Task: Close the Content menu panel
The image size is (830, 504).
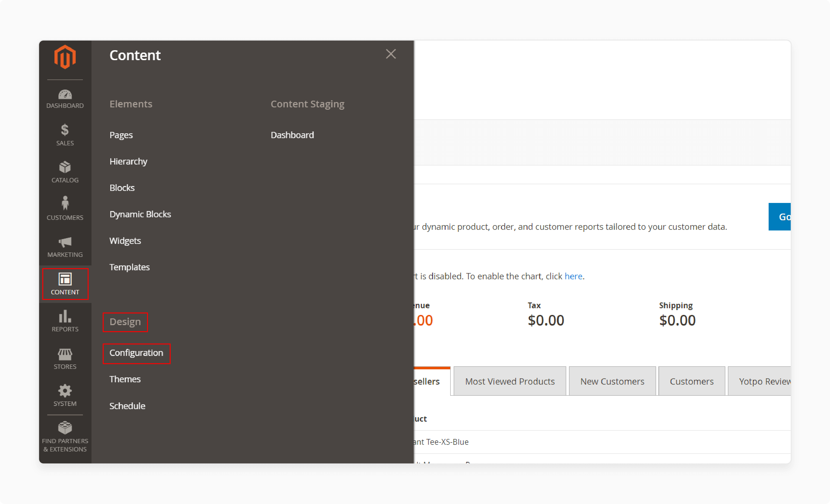Action: [x=391, y=54]
